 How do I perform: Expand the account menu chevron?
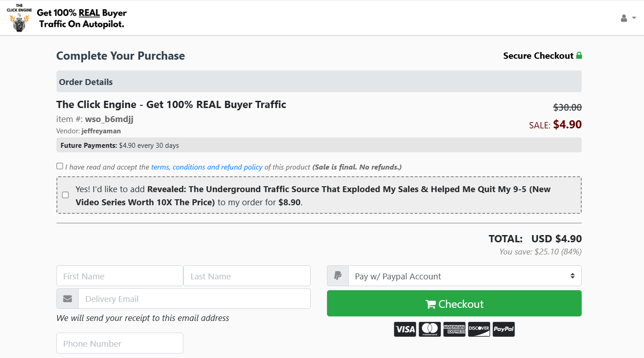coord(634,18)
